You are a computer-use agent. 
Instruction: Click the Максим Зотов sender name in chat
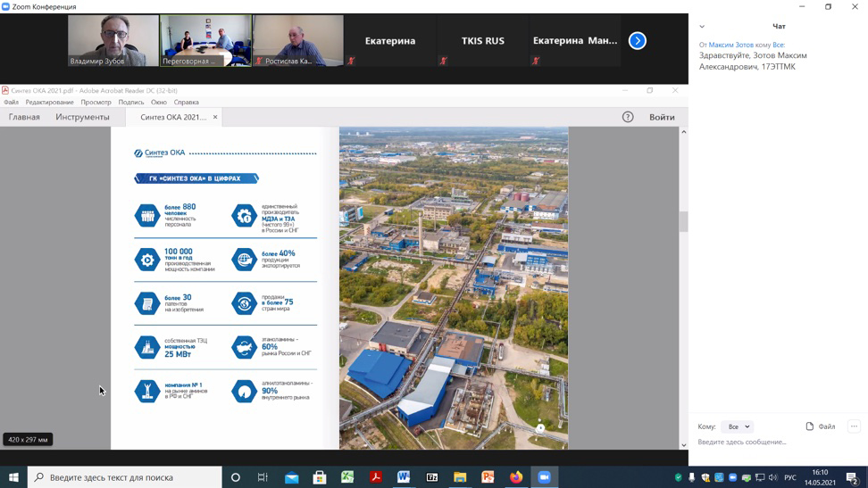click(730, 45)
